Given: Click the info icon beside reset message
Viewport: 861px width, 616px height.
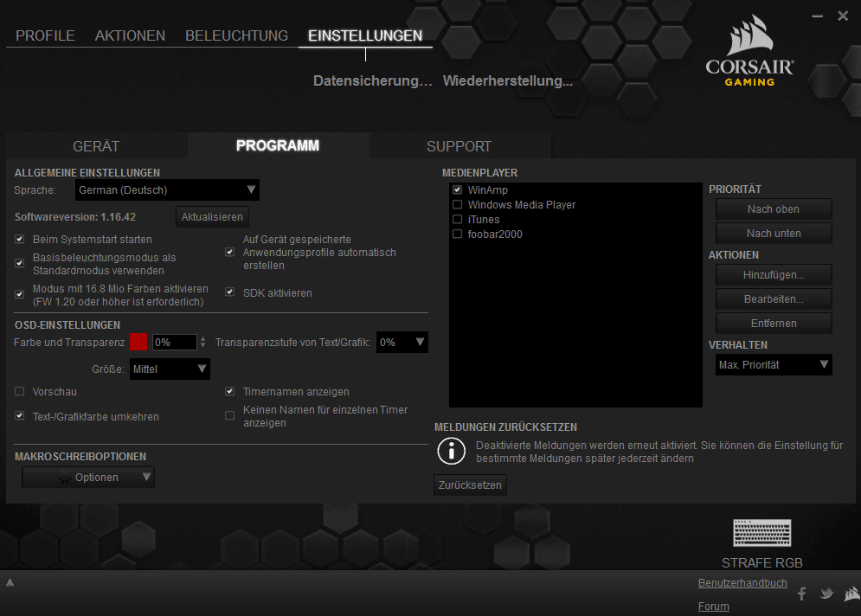Looking at the screenshot, I should (x=451, y=451).
